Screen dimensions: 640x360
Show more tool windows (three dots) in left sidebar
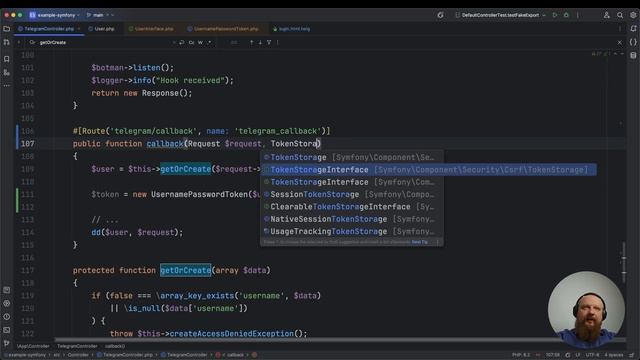[x=7, y=86]
